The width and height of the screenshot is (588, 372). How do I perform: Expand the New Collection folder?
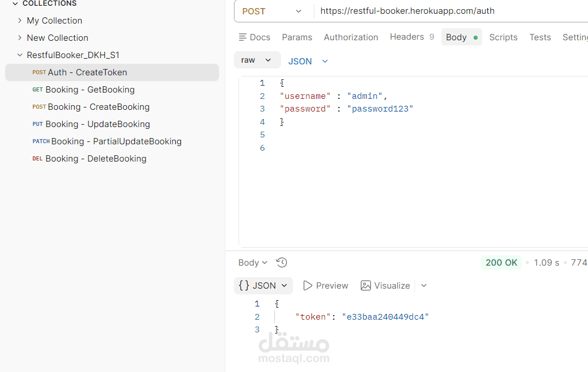coord(20,38)
